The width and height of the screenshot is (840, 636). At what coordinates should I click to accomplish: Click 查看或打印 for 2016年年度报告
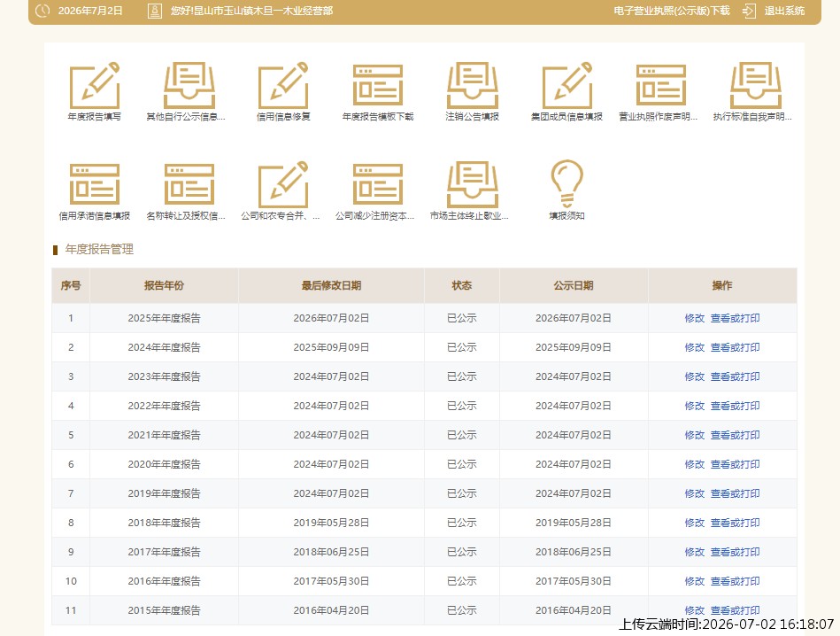coord(735,581)
